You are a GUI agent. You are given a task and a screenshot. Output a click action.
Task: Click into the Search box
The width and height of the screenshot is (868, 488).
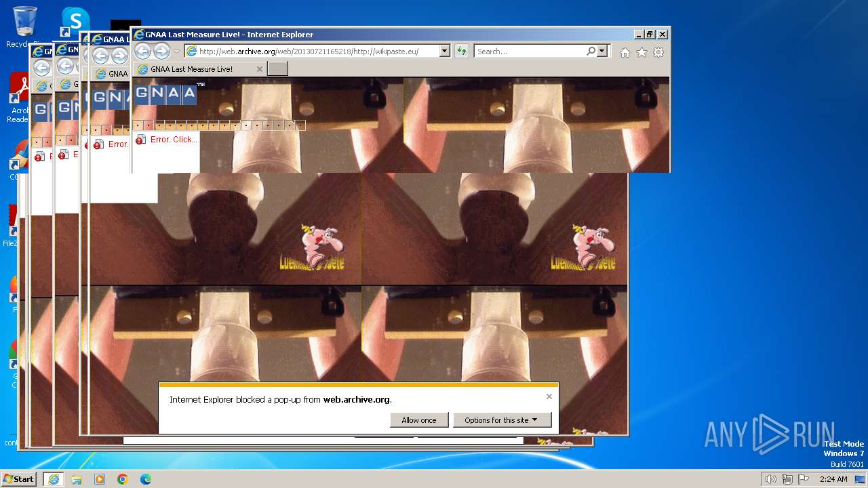point(530,51)
